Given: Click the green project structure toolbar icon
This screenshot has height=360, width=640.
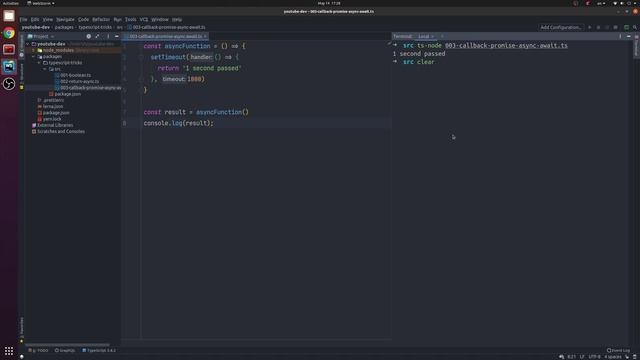Looking at the screenshot, I should tap(626, 27).
